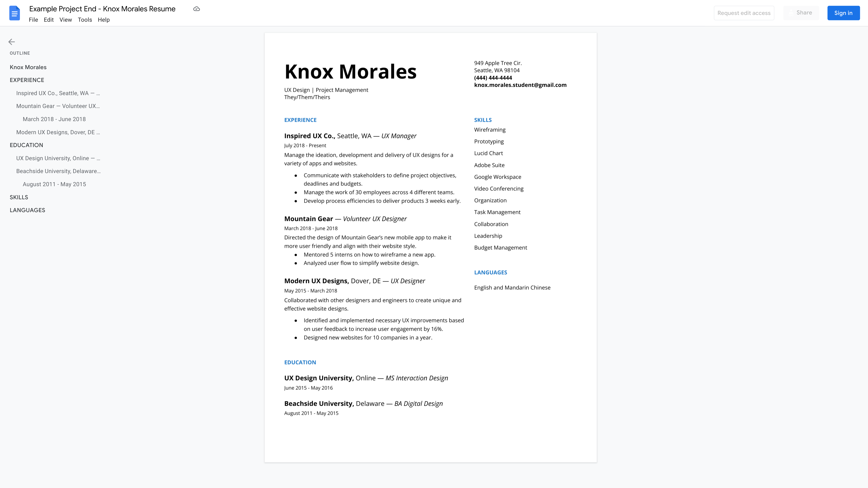Open the File menu
This screenshot has height=488, width=868.
click(33, 20)
